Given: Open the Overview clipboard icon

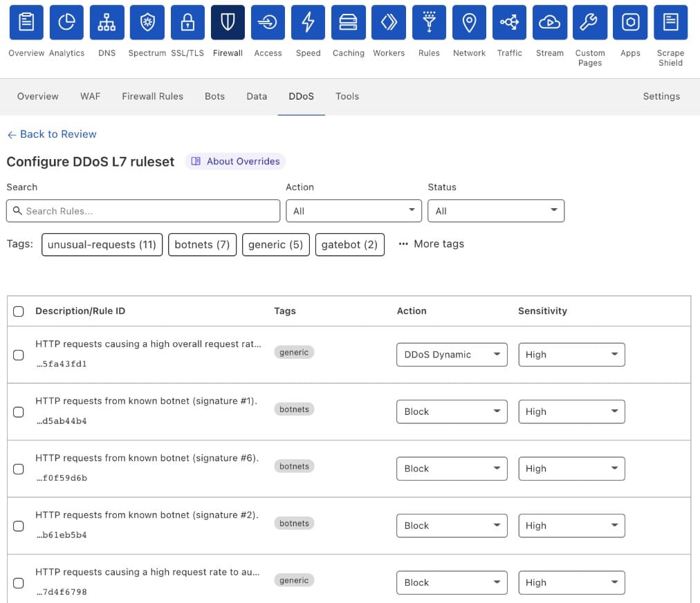Looking at the screenshot, I should (26, 22).
